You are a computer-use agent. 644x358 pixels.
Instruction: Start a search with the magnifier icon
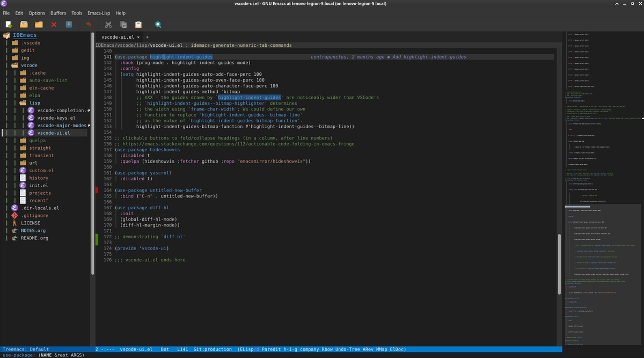pyautogui.click(x=158, y=24)
